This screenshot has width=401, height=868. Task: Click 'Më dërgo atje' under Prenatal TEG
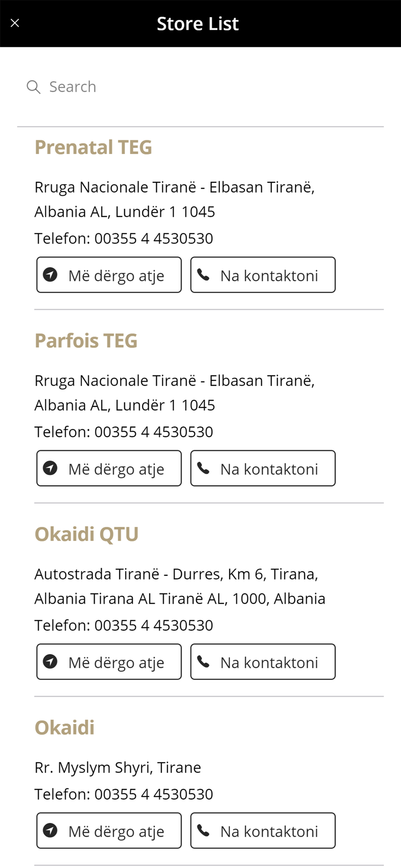point(109,275)
